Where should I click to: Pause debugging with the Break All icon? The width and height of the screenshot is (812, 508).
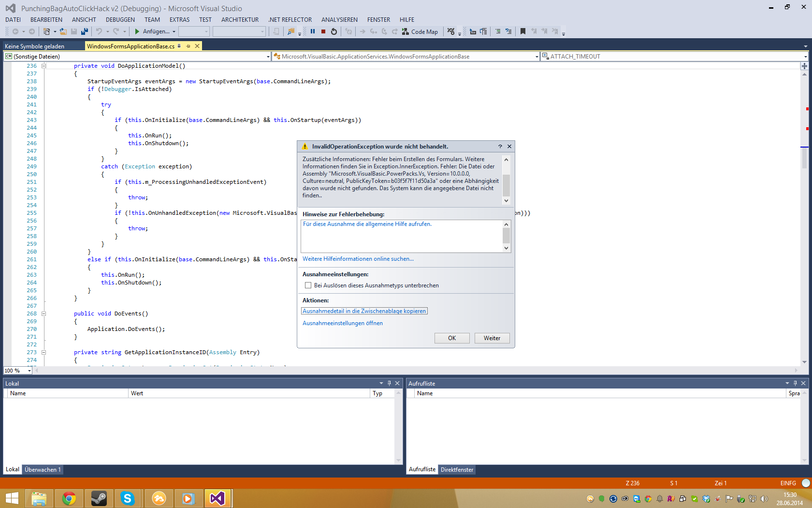(x=313, y=31)
